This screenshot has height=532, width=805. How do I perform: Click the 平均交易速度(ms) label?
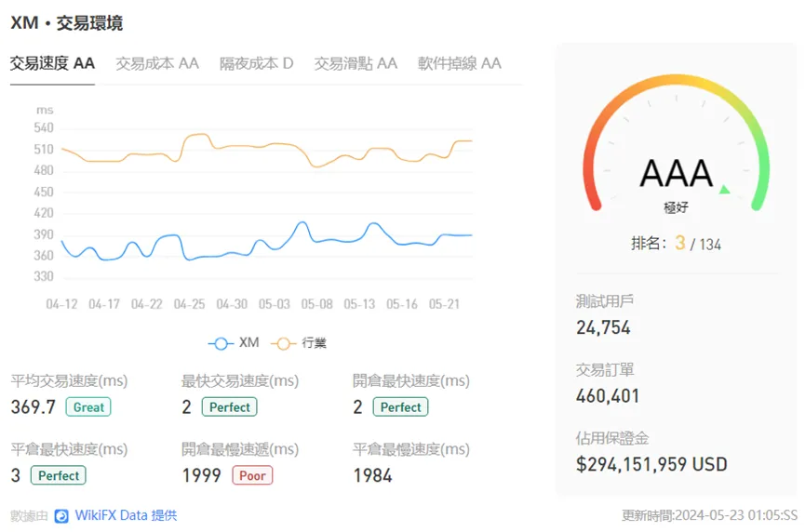(69, 380)
